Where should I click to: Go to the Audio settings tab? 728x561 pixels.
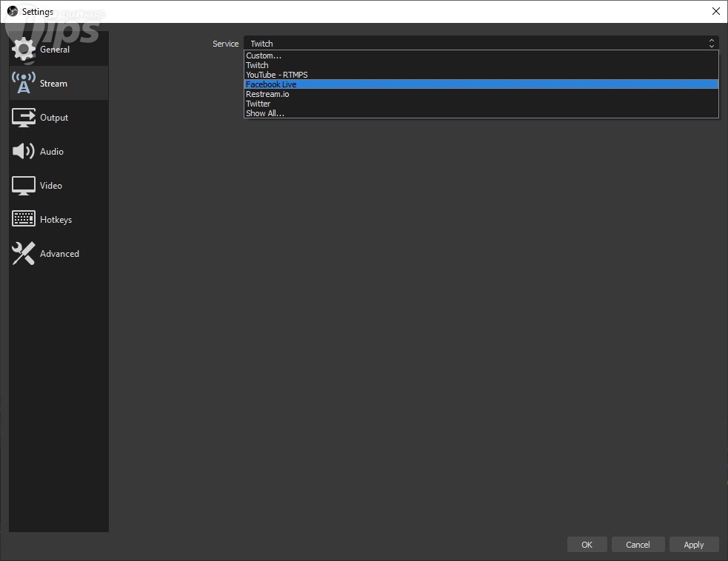(x=59, y=151)
